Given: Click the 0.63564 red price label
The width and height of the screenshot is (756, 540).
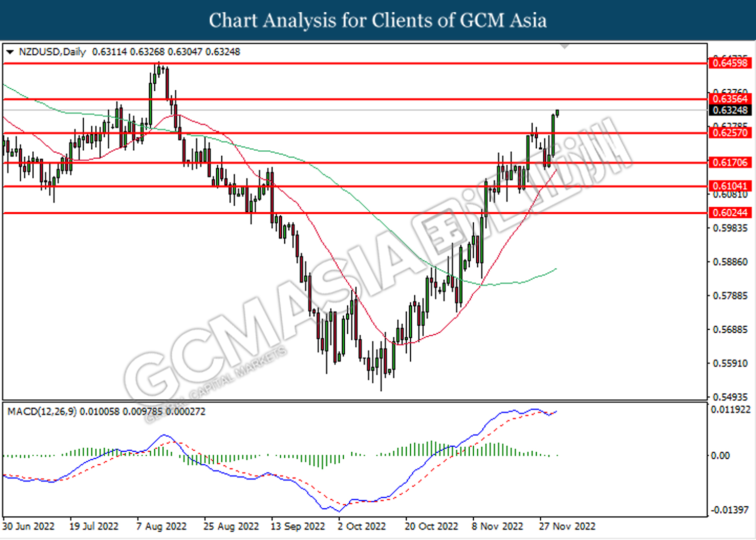Looking at the screenshot, I should pos(730,99).
